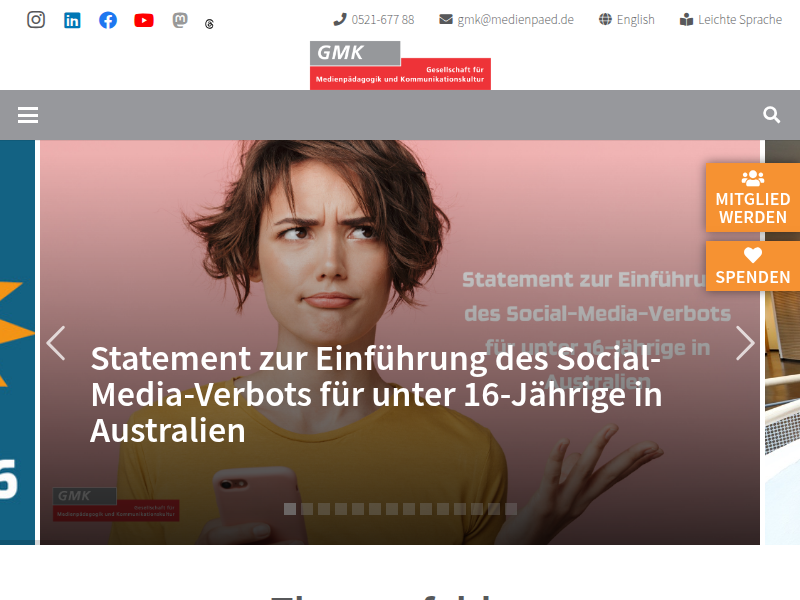
Task: Switch site language to English
Action: 627,20
